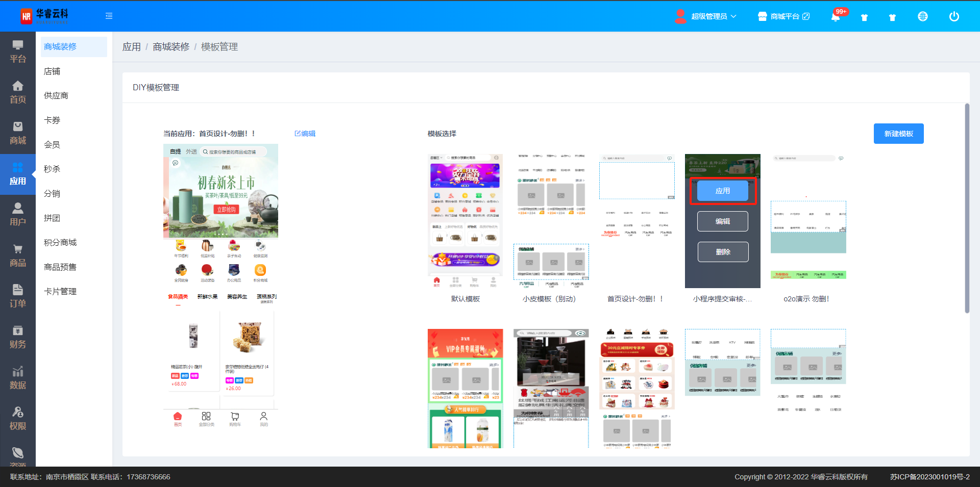Open 数据 in the left navigation

coord(18,378)
